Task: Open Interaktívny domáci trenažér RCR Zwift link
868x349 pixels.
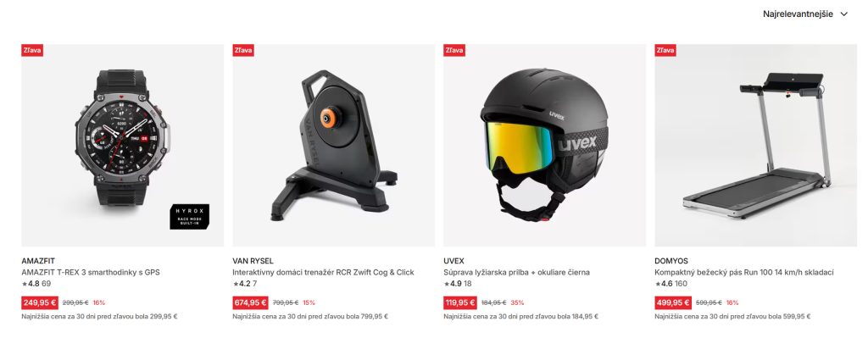Action: (x=323, y=272)
